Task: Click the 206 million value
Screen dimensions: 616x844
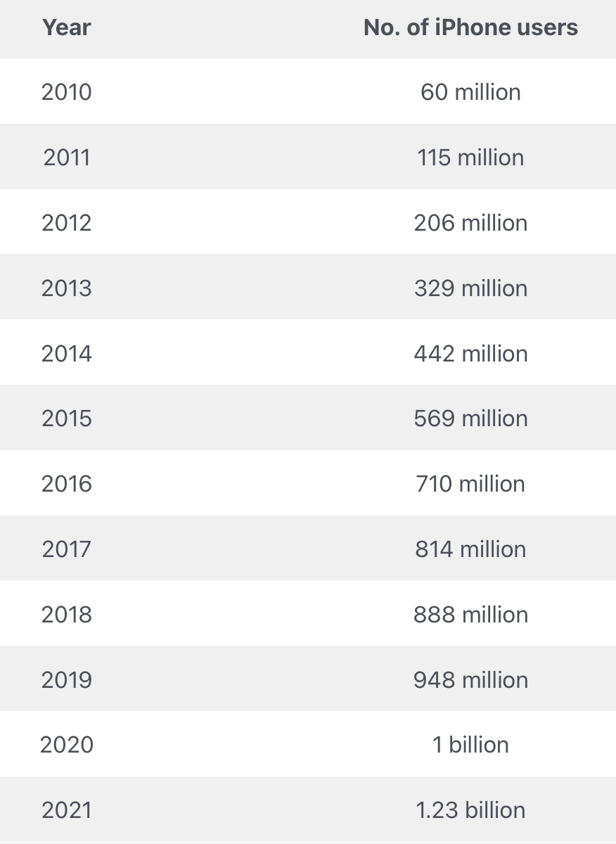Action: pyautogui.click(x=470, y=222)
